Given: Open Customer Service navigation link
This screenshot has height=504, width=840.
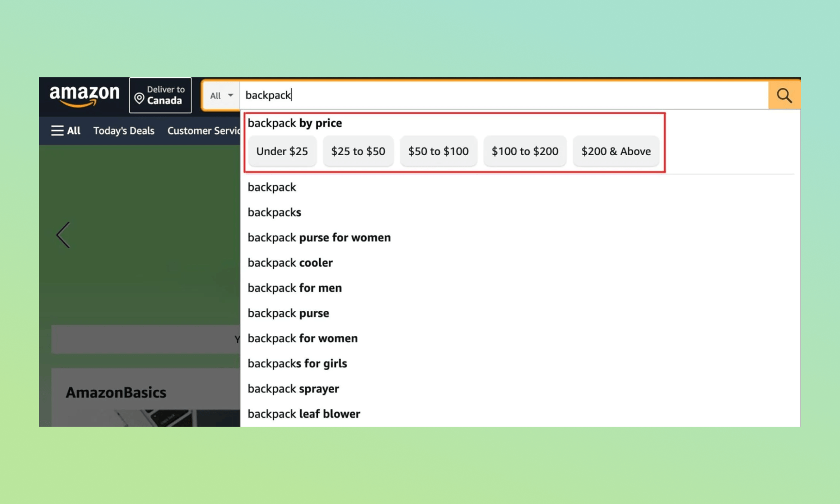Looking at the screenshot, I should coord(203,130).
